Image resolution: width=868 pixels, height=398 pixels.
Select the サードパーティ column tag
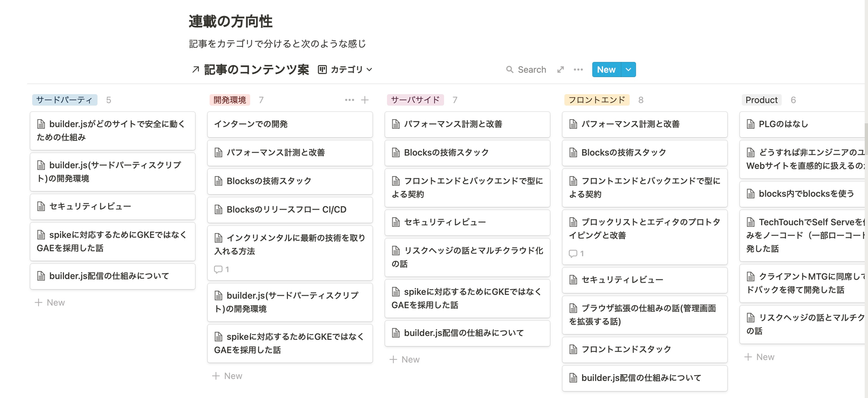64,100
